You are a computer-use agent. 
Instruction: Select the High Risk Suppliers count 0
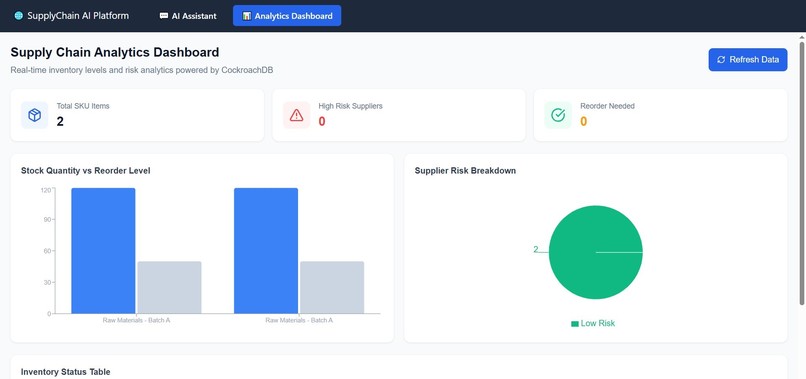[x=322, y=122]
